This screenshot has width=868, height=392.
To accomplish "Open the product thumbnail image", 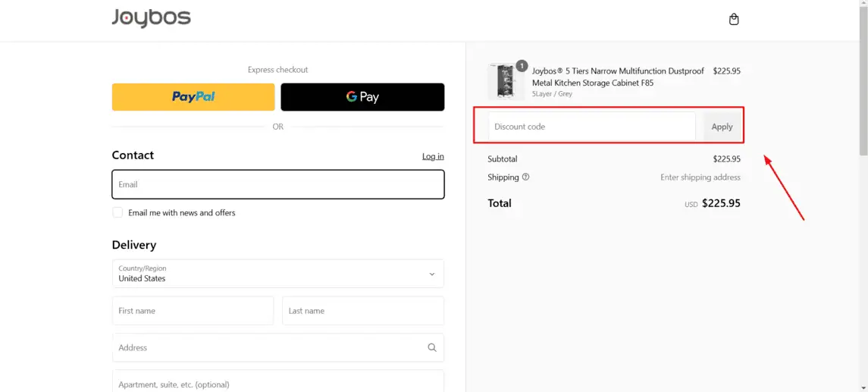I will (x=506, y=81).
